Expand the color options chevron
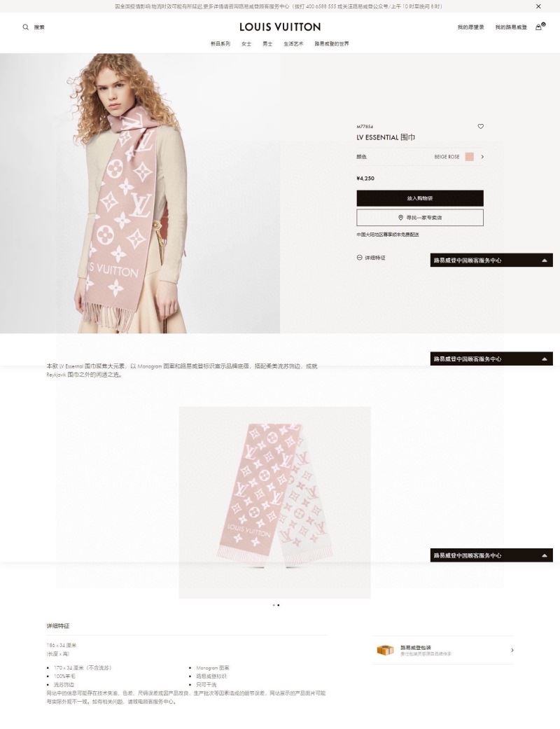Image resolution: width=560 pixels, height=729 pixels. [482, 157]
